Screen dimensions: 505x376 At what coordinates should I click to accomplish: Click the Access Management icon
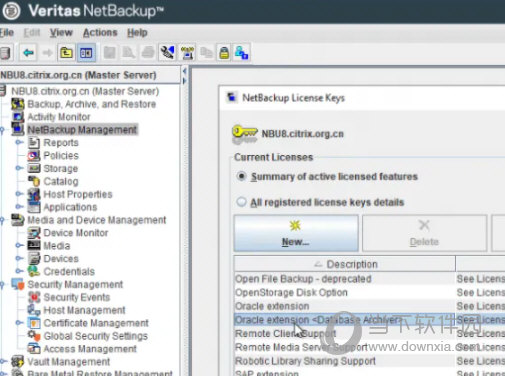(x=34, y=349)
